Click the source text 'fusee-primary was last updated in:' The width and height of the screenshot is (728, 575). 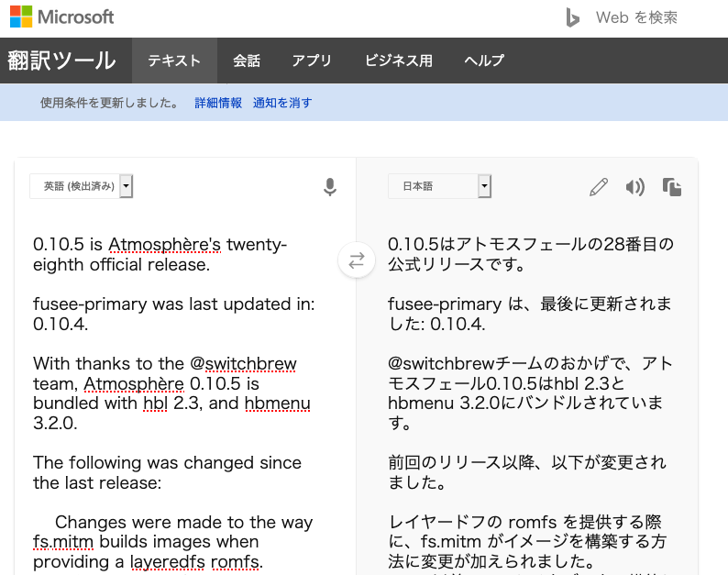coord(173,304)
